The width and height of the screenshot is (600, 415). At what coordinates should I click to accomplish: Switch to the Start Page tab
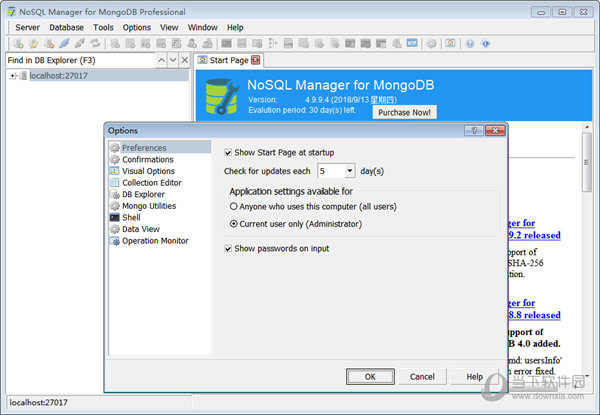click(x=229, y=60)
